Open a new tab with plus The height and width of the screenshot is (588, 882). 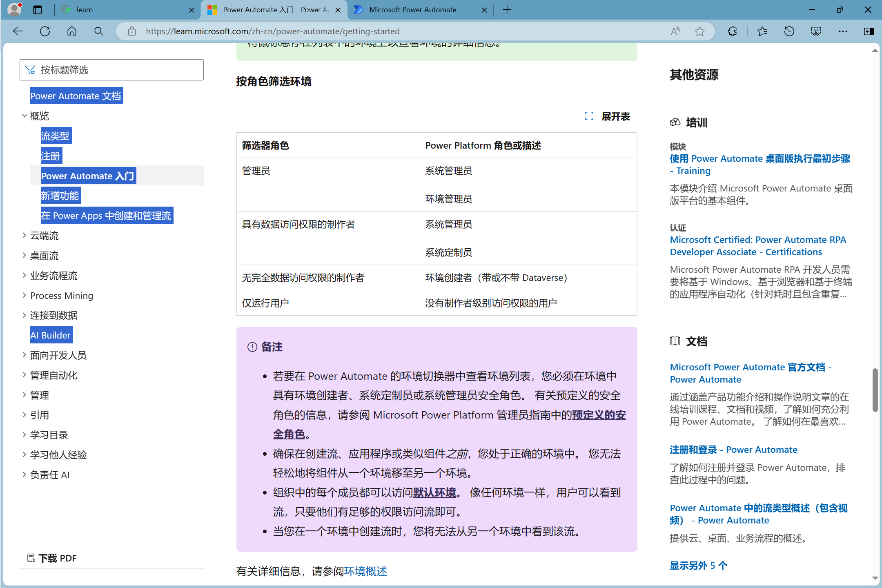[507, 10]
